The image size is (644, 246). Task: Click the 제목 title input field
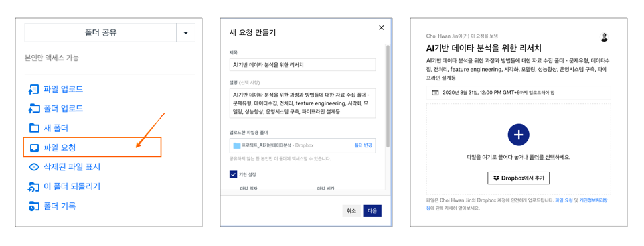coord(303,65)
